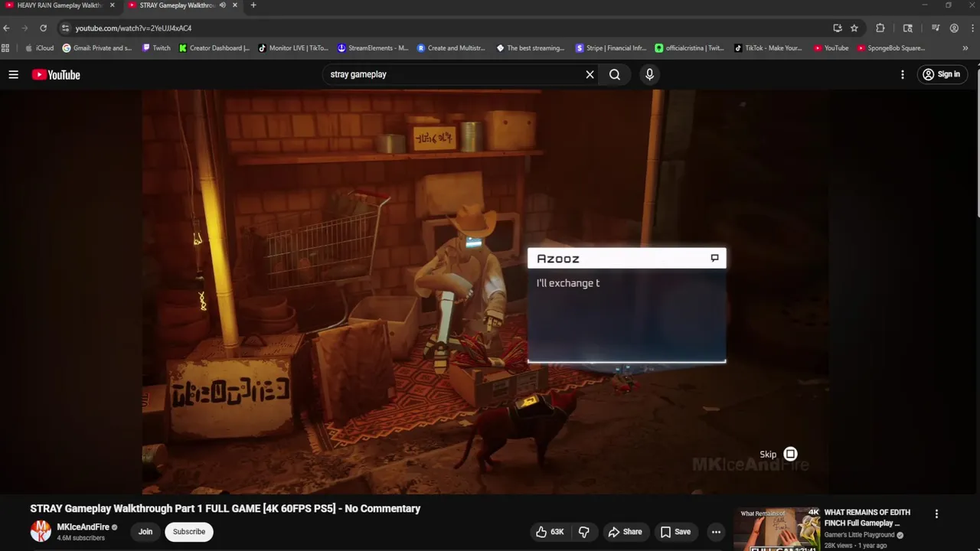Join the MKIceAndFire channel
Viewport: 980px width, 551px height.
145,532
